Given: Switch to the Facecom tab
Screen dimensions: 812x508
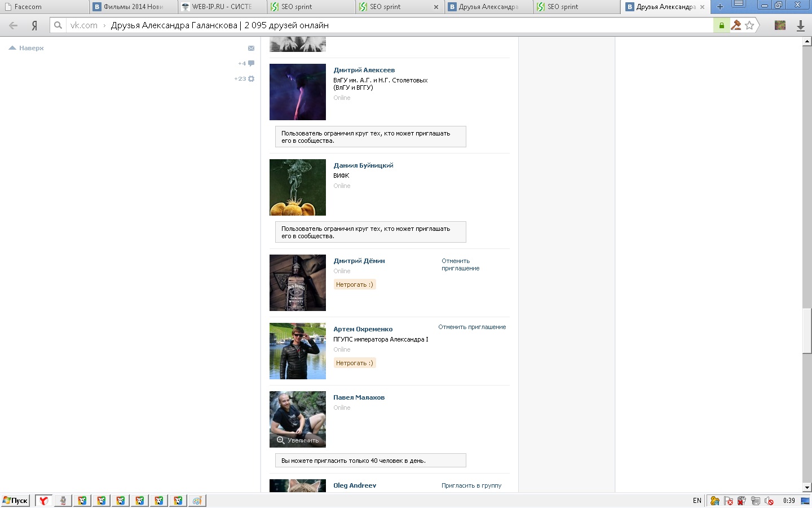Looking at the screenshot, I should pyautogui.click(x=45, y=7).
